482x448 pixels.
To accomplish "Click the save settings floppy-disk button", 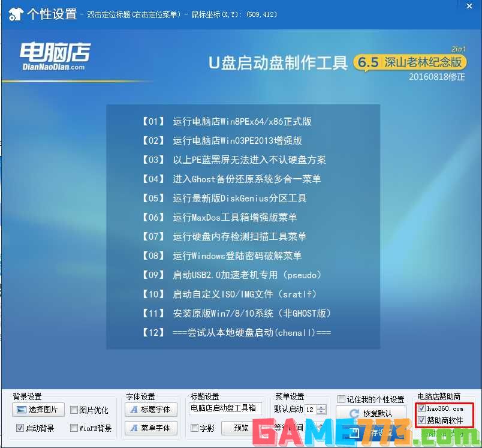I will [371, 432].
